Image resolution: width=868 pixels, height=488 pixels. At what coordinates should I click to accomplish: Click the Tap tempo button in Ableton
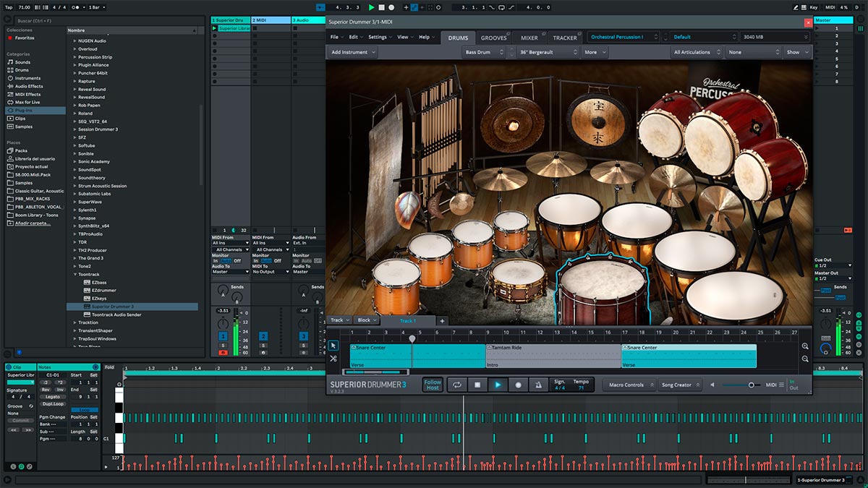(x=9, y=7)
